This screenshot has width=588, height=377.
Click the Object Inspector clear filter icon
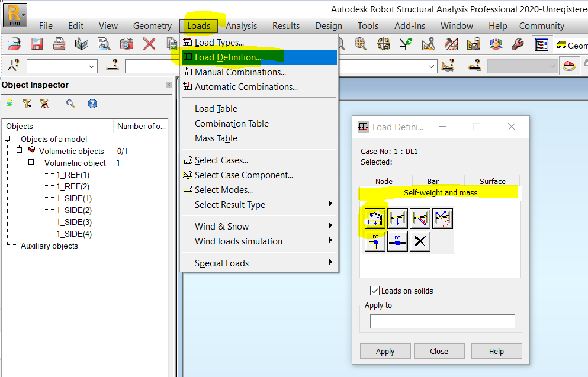pyautogui.click(x=44, y=104)
